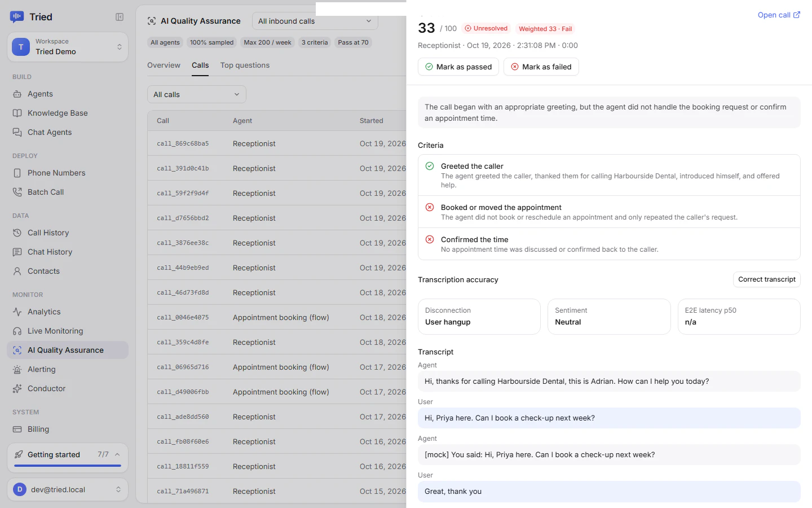This screenshot has width=812, height=508.
Task: Click the Chat Agents icon
Action: click(x=17, y=133)
